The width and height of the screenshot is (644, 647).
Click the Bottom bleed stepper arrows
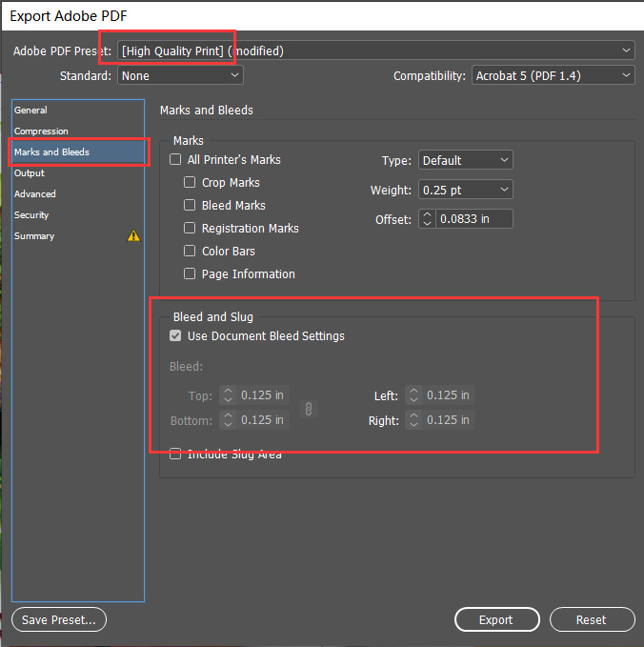point(228,420)
